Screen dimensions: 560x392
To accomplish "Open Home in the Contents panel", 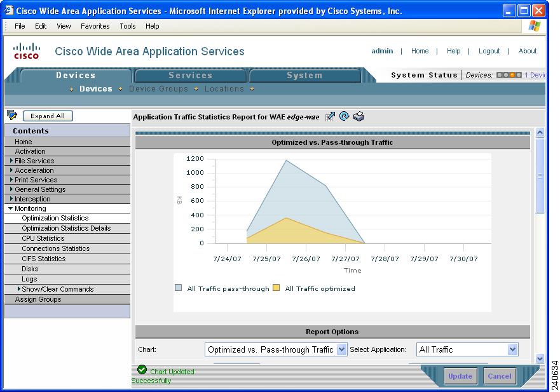I will click(x=24, y=142).
